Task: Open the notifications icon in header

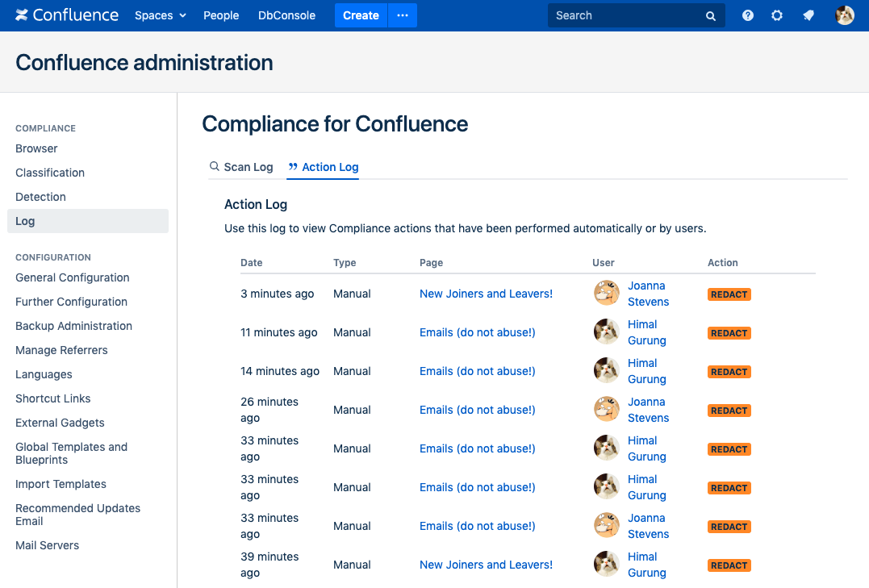Action: pyautogui.click(x=808, y=15)
